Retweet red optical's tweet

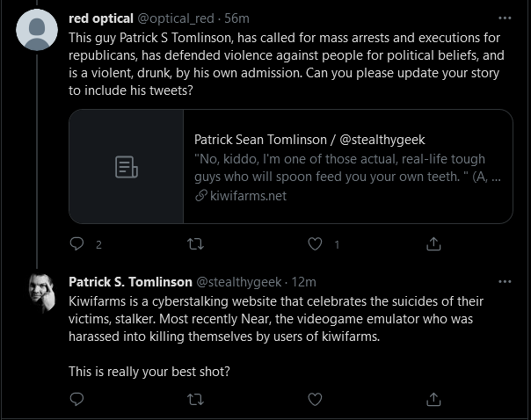[x=196, y=243]
